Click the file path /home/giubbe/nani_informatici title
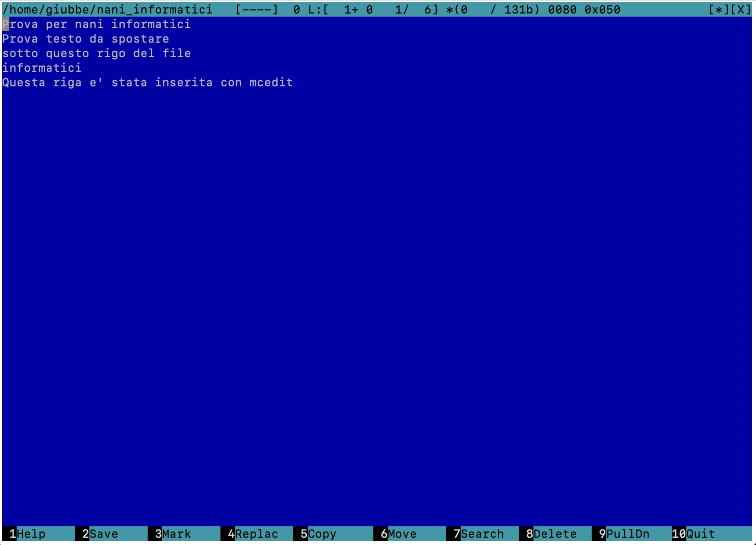Image resolution: width=756 pixels, height=545 pixels. coord(108,9)
